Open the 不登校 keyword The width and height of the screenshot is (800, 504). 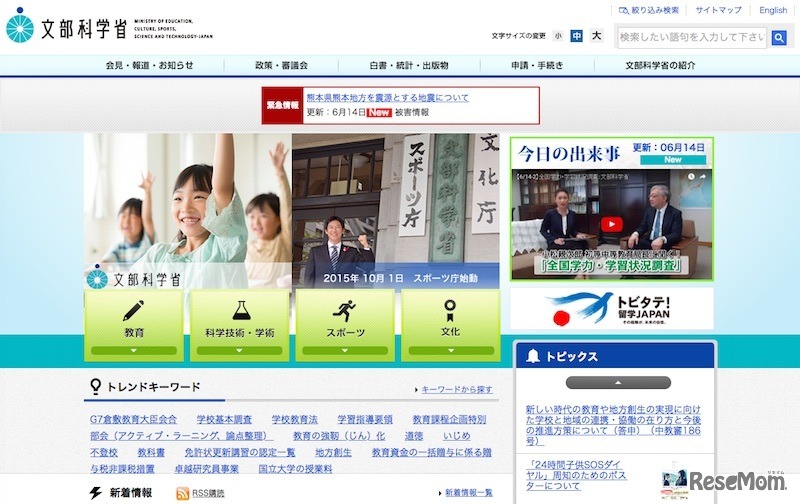pos(104,452)
